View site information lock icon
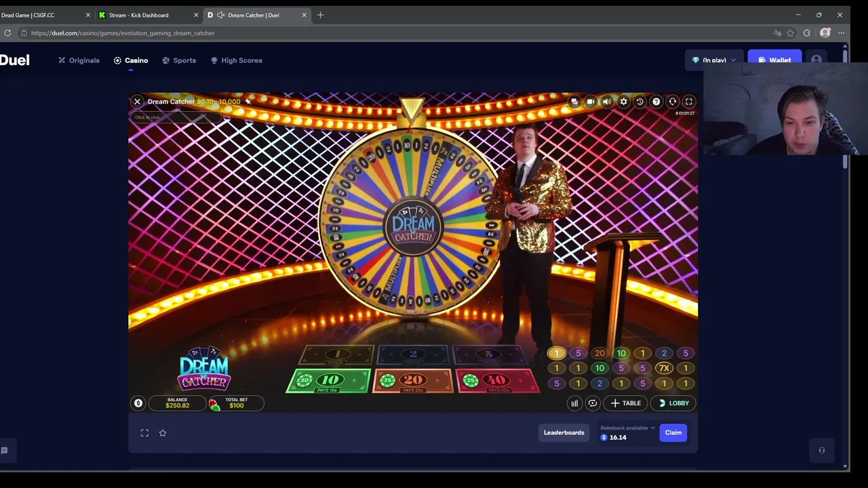Image resolution: width=868 pixels, height=488 pixels. pos(24,33)
